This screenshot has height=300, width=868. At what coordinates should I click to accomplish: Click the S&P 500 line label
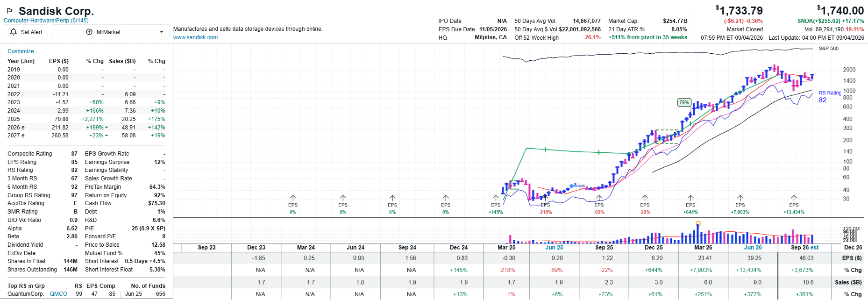(x=828, y=49)
